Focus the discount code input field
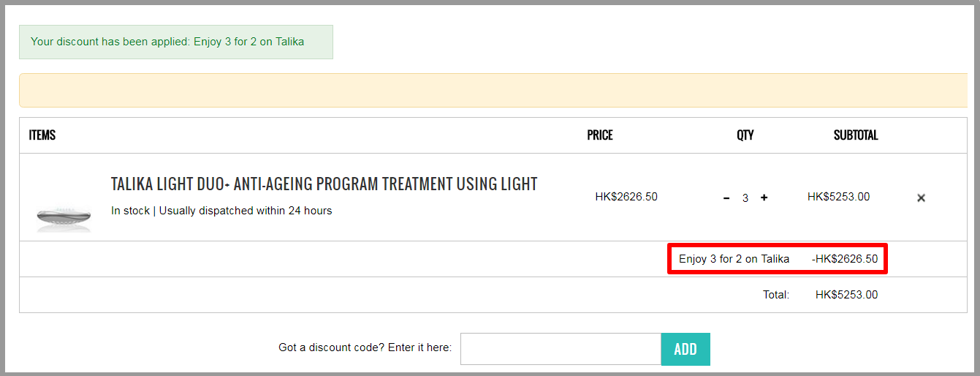Screen dimensions: 980x376 pos(561,349)
